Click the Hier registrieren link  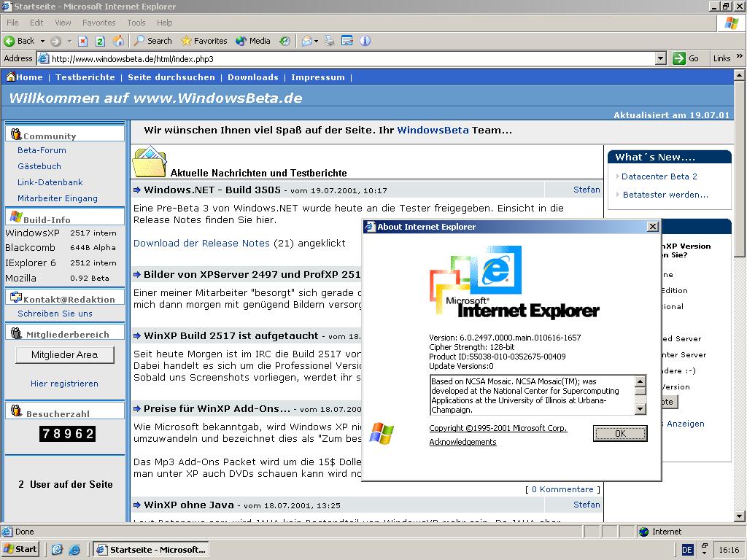(x=64, y=384)
